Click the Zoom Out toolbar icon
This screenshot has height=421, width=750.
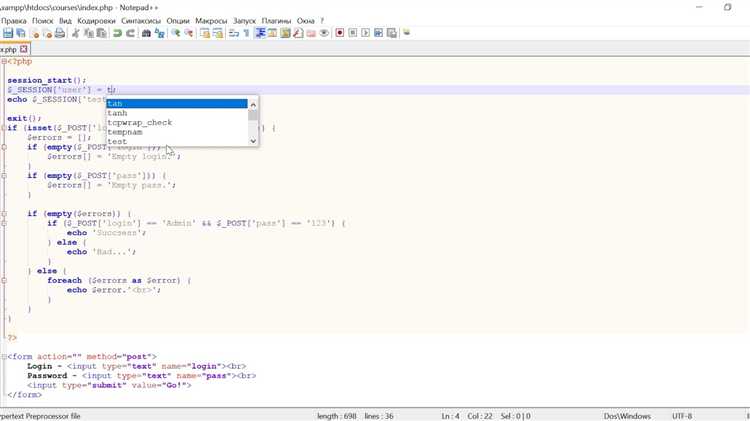[x=188, y=33]
